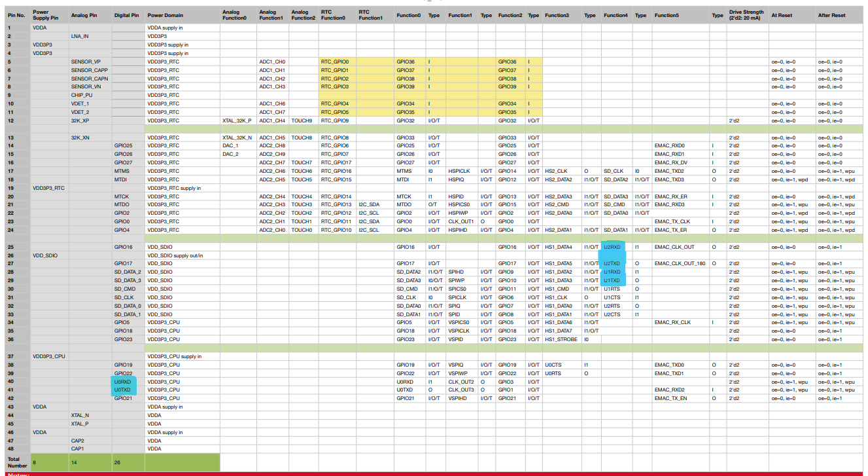Viewport: 868px width, 476px height.
Task: Click the SPICS0 cell in SD_CMD row
Action: pyautogui.click(x=462, y=289)
